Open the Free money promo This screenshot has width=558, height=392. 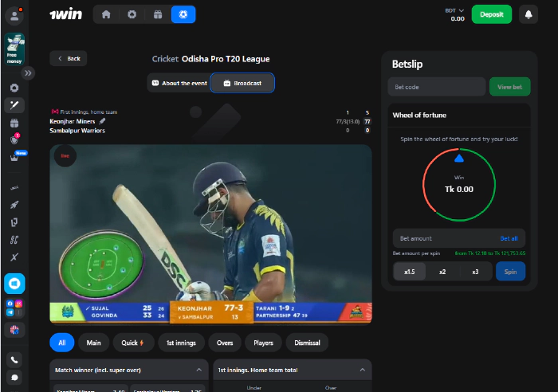click(x=14, y=49)
